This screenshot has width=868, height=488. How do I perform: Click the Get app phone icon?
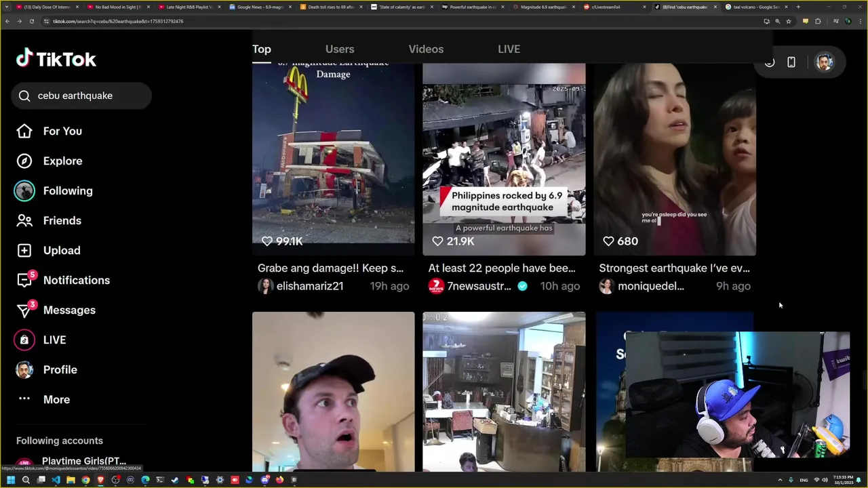[x=791, y=62]
